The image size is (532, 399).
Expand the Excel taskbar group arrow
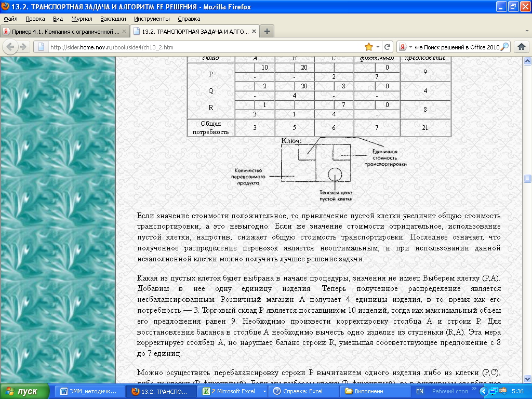pos(264,391)
